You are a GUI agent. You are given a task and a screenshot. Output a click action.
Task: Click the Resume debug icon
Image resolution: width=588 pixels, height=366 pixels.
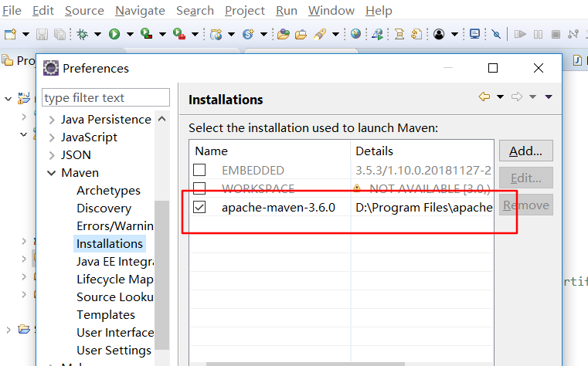(520, 35)
